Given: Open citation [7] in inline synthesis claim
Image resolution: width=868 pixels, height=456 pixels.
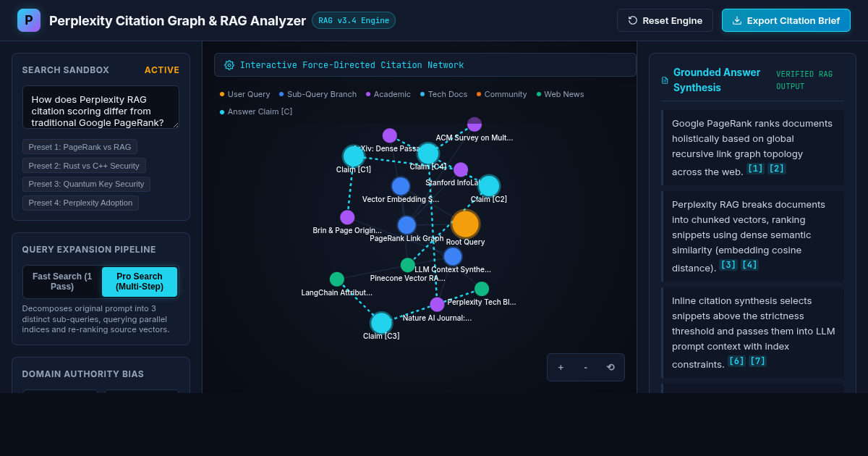Looking at the screenshot, I should [757, 361].
